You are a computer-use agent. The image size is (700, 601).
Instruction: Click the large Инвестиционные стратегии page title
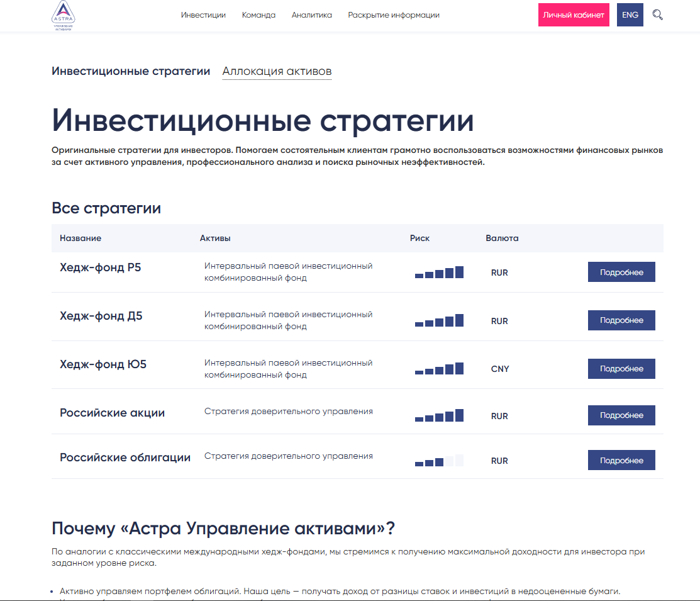click(x=262, y=120)
